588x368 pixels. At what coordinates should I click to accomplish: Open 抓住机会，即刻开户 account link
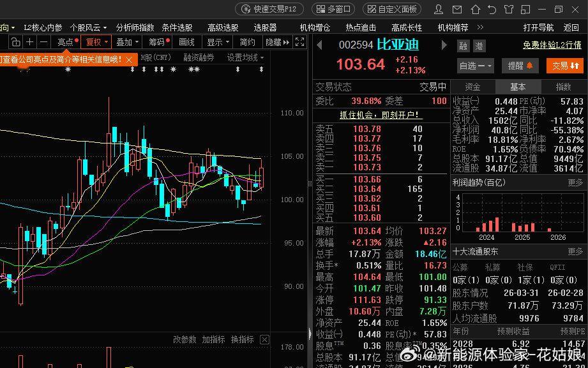point(381,115)
